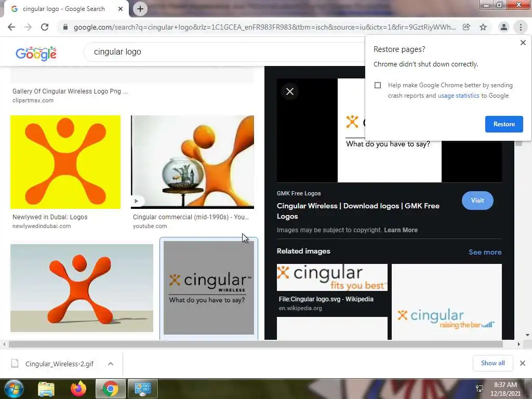The image size is (532, 399).
Task: Open the downloaded Cingular_Wireless-2.gif file
Action: (x=59, y=364)
